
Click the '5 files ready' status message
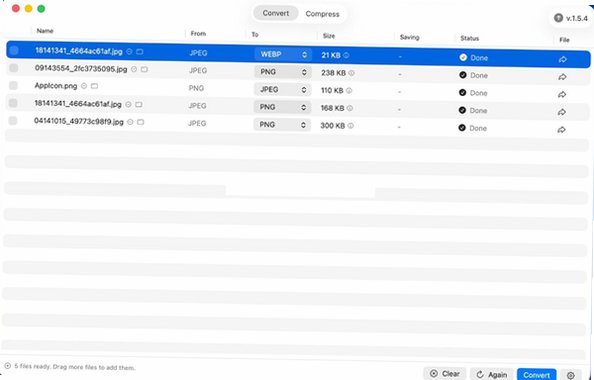75,367
